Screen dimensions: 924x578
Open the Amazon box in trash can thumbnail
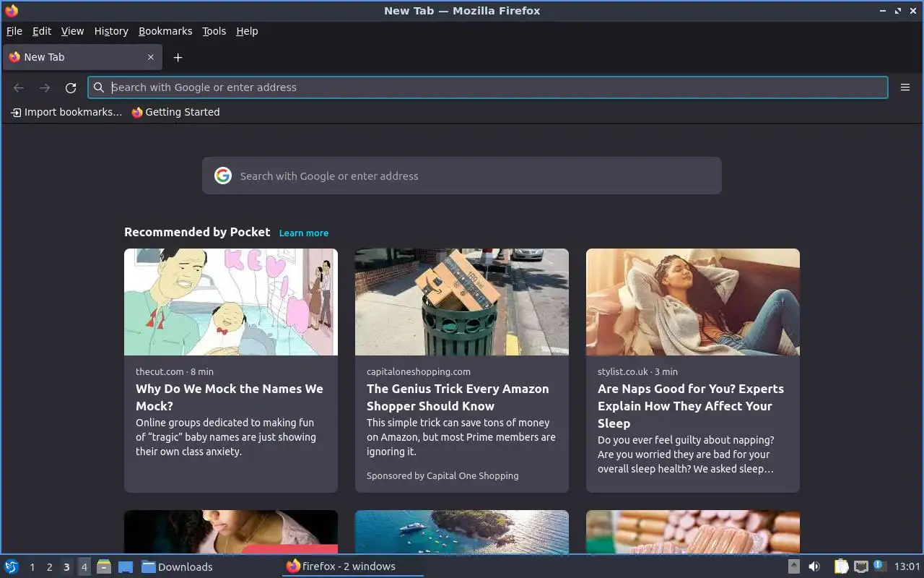click(x=462, y=302)
